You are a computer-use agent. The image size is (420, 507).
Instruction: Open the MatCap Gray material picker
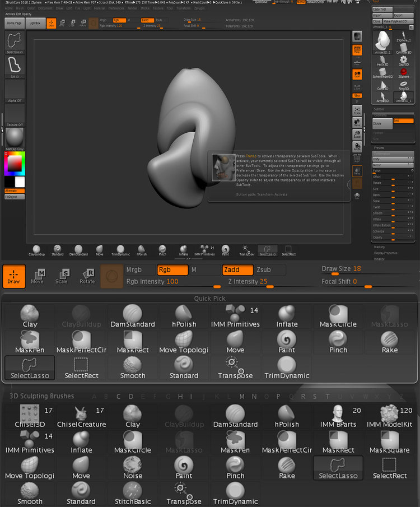(x=15, y=139)
